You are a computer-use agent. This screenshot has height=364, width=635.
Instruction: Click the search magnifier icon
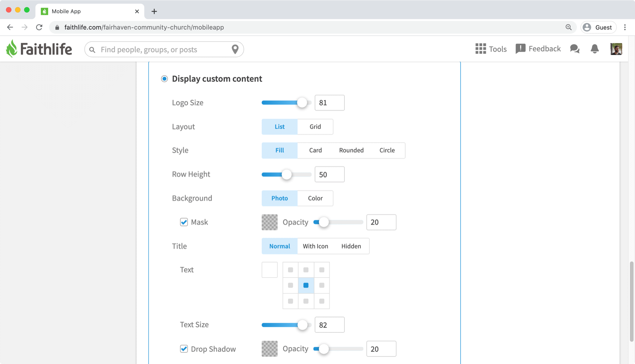coord(92,50)
